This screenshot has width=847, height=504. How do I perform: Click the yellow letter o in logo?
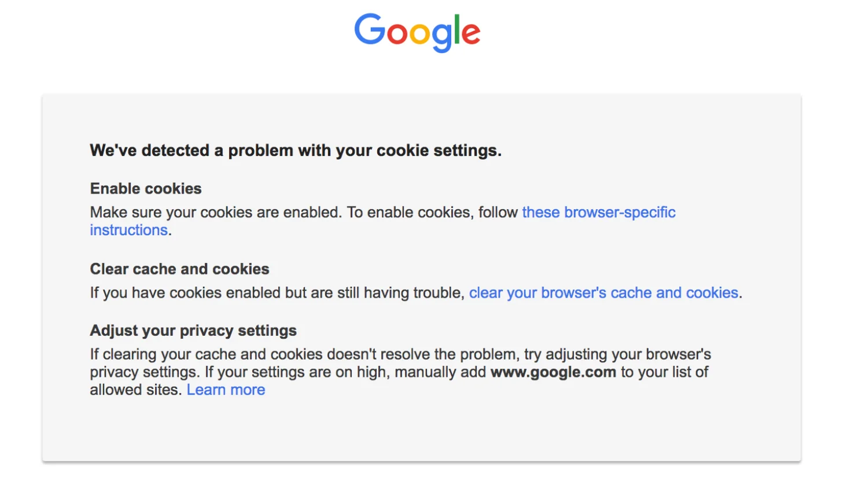(x=420, y=34)
